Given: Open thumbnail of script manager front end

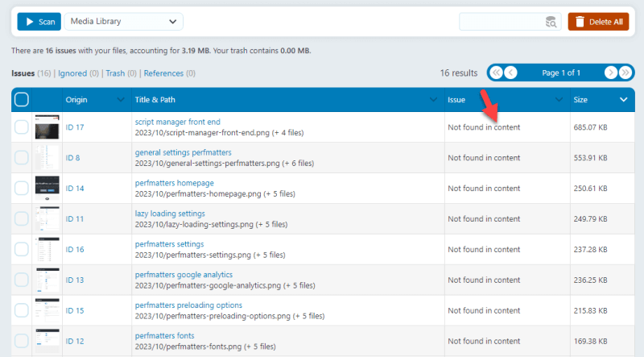Looking at the screenshot, I should 47,127.
